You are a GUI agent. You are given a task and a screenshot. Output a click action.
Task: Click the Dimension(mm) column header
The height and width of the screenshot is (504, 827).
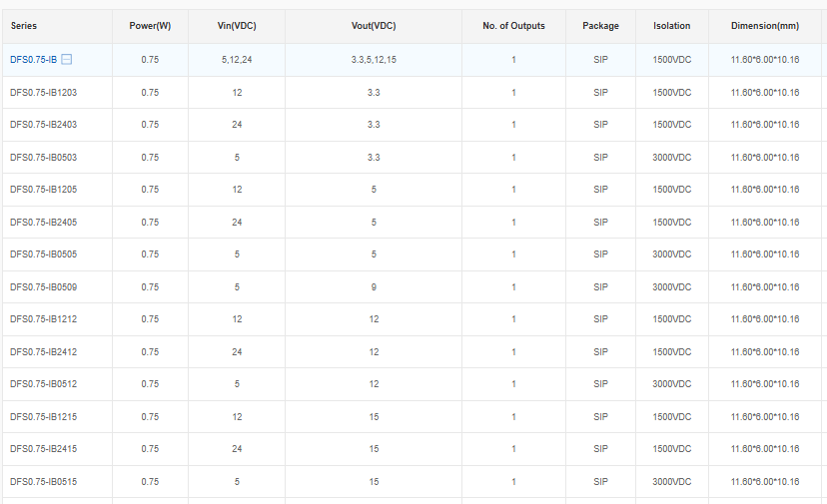[x=765, y=26]
